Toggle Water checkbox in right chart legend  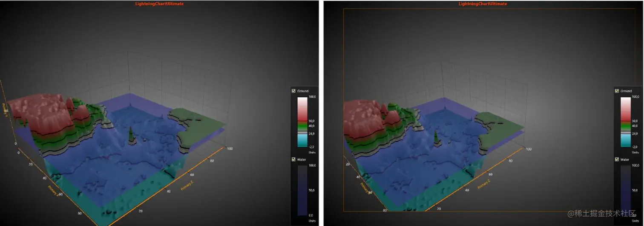pyautogui.click(x=617, y=159)
